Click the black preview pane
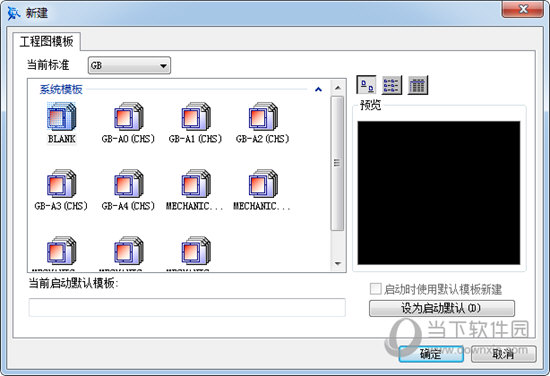Viewport: 550px width, 376px height. [438, 193]
